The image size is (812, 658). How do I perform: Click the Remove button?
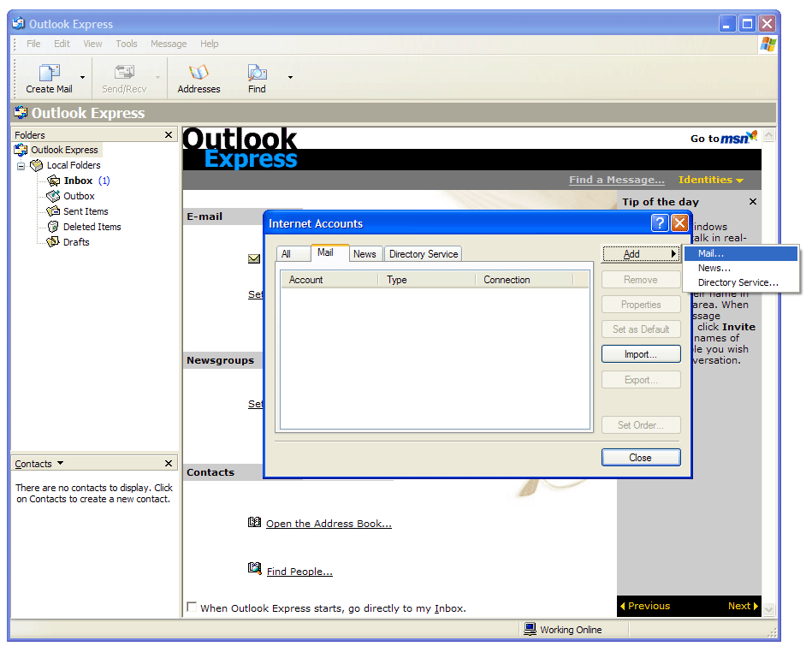pyautogui.click(x=641, y=280)
